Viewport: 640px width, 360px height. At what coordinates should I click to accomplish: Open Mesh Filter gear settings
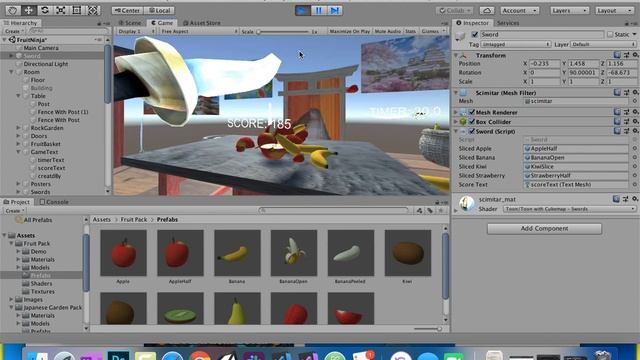tap(635, 93)
